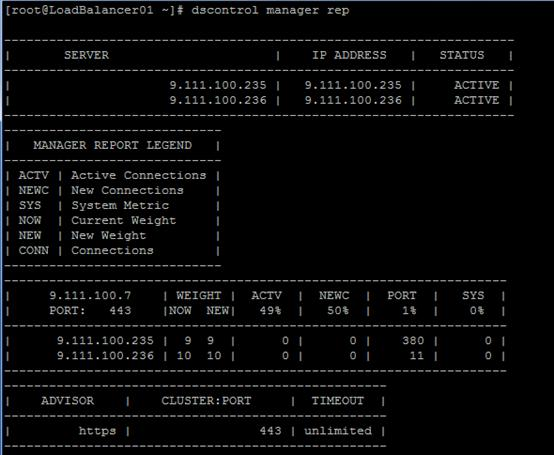Click IP address cell 9.111.100.235
The height and width of the screenshot is (455, 554).
click(353, 85)
